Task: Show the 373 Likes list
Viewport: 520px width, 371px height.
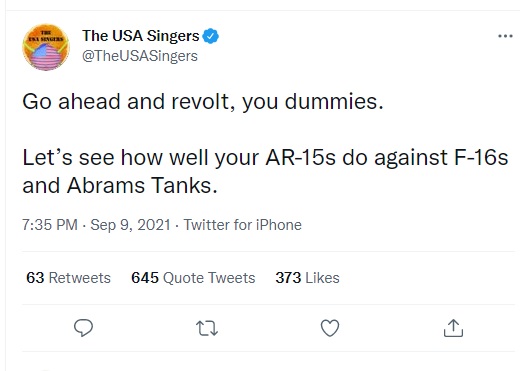Action: (307, 278)
